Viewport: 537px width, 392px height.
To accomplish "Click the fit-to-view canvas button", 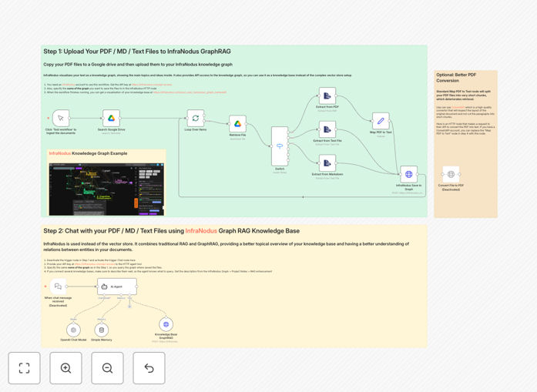I will (x=25, y=368).
